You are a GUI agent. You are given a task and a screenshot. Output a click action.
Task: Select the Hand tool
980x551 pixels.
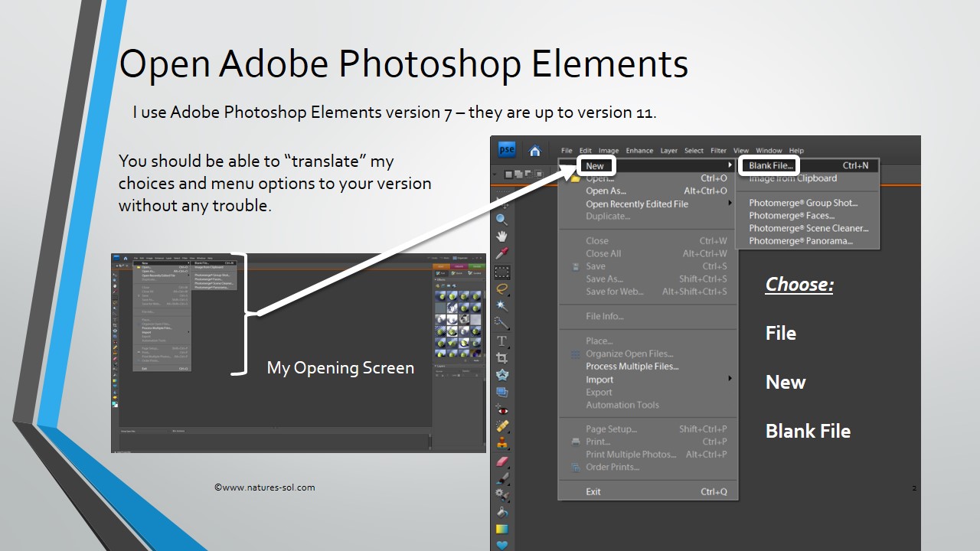[x=501, y=236]
